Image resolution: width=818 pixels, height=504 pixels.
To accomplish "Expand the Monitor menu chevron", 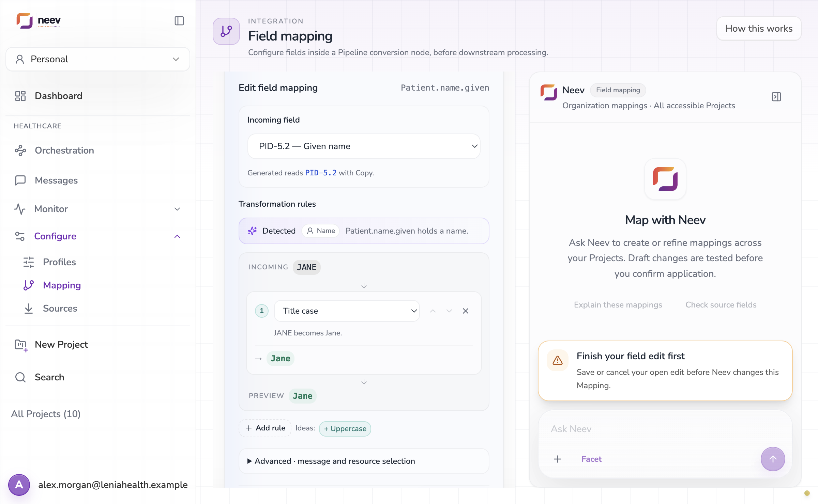I will 177,209.
